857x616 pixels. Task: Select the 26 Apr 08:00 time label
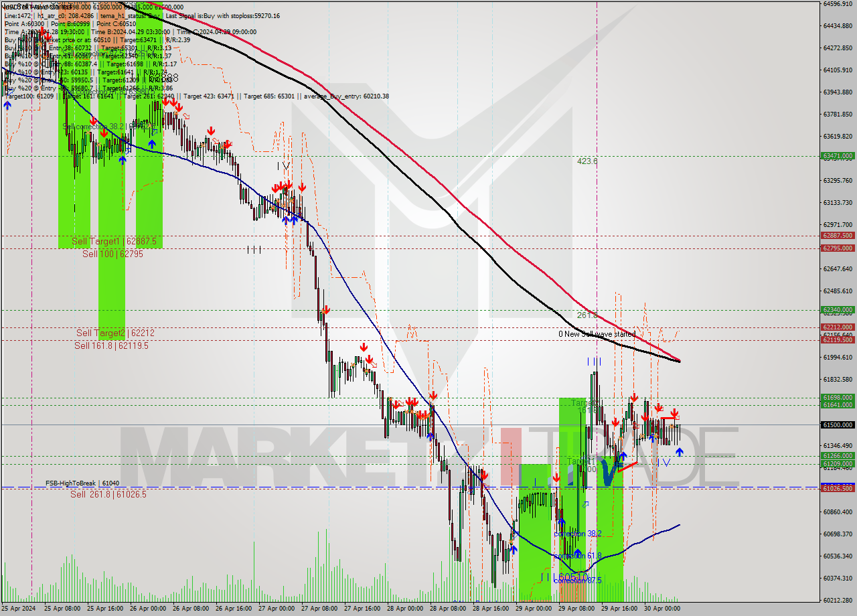click(x=189, y=609)
